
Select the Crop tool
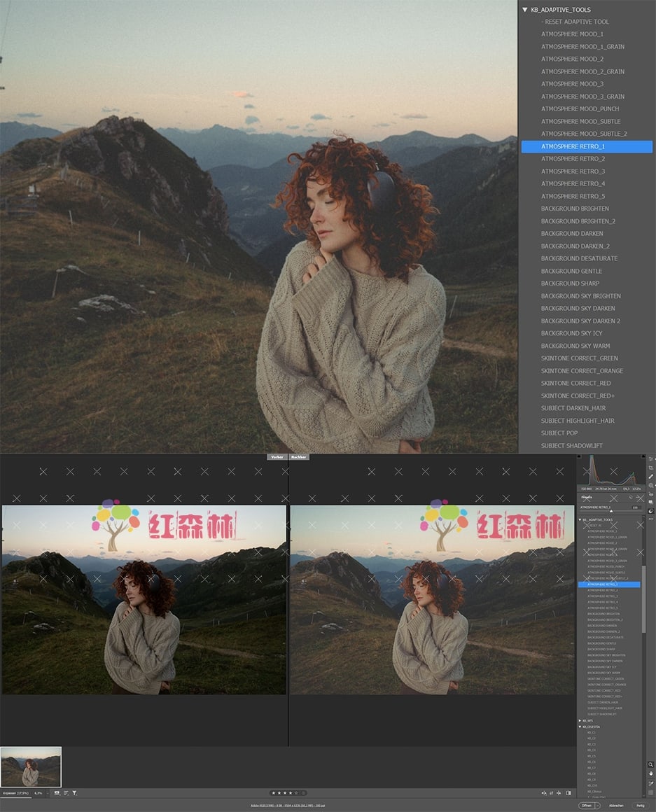pos(651,468)
